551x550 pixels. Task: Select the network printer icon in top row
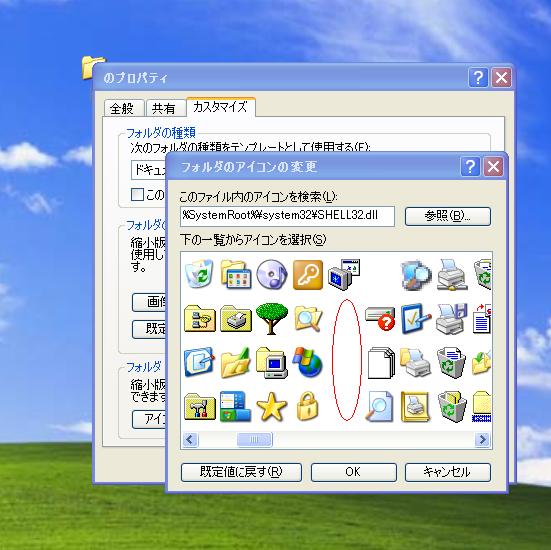(x=453, y=274)
